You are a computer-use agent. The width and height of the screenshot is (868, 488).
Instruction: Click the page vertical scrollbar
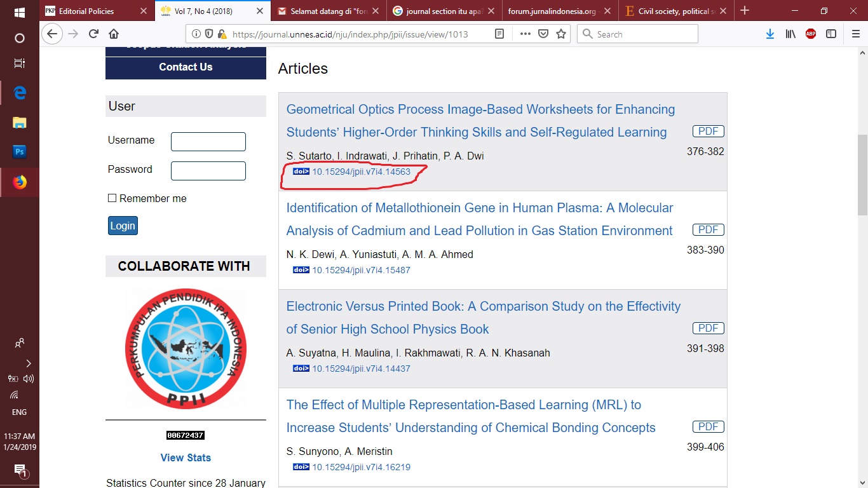(862, 175)
